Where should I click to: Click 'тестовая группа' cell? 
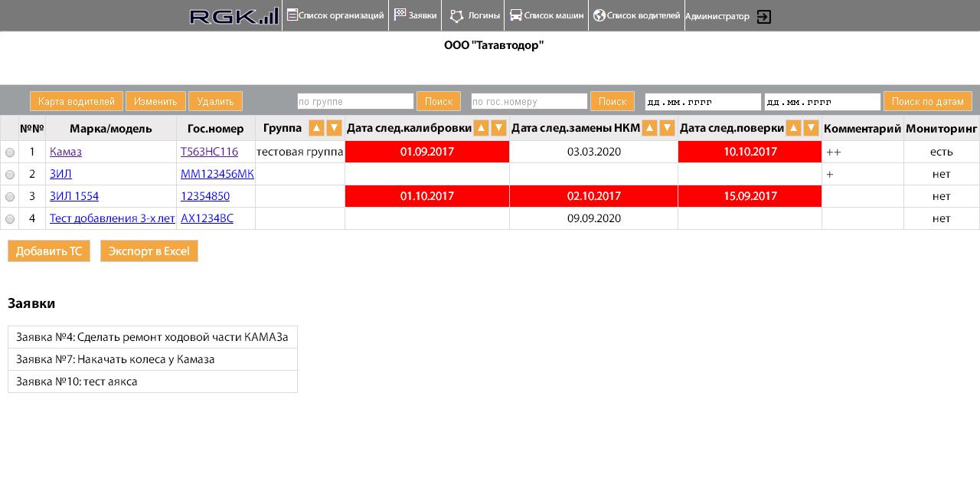click(x=300, y=152)
